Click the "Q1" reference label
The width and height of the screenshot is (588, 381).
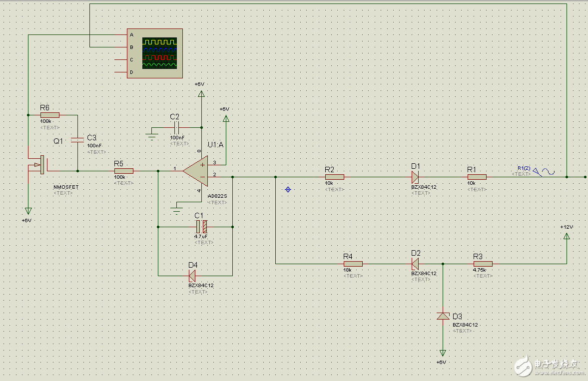[58, 141]
